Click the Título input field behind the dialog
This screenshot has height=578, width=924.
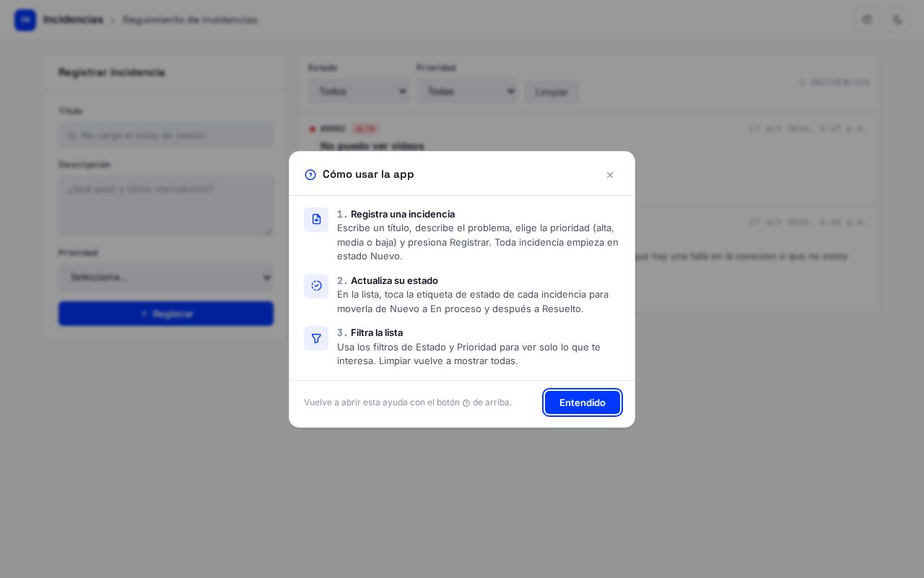[166, 135]
